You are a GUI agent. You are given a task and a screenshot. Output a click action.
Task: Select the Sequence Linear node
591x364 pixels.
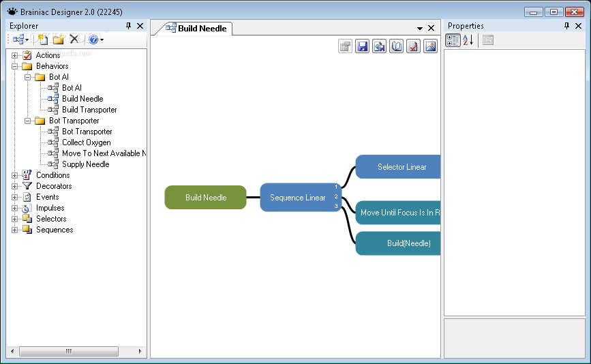pyautogui.click(x=301, y=198)
